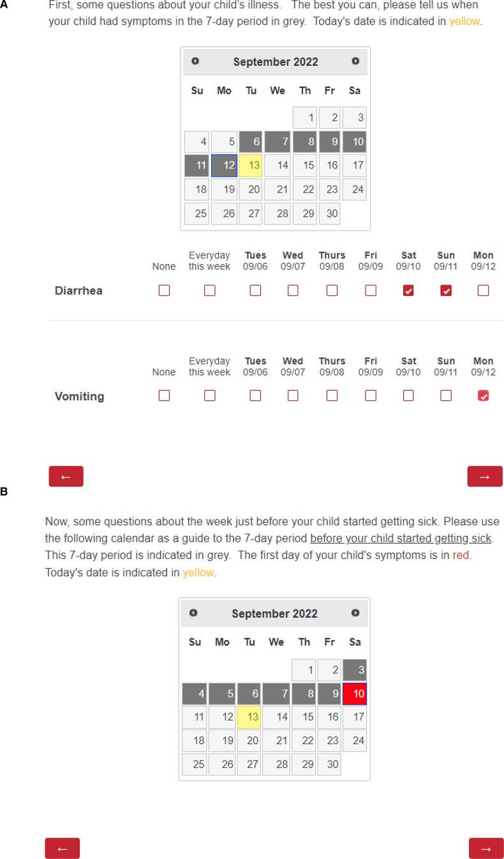Image resolution: width=504 pixels, height=859 pixels.
Task: Uncheck Diarrhea Sat 09/10 checkbox
Action: [408, 290]
